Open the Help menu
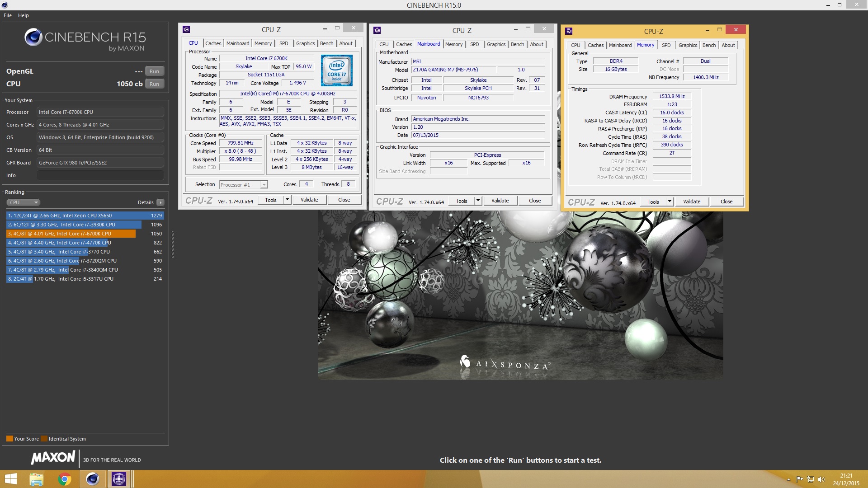 point(24,15)
